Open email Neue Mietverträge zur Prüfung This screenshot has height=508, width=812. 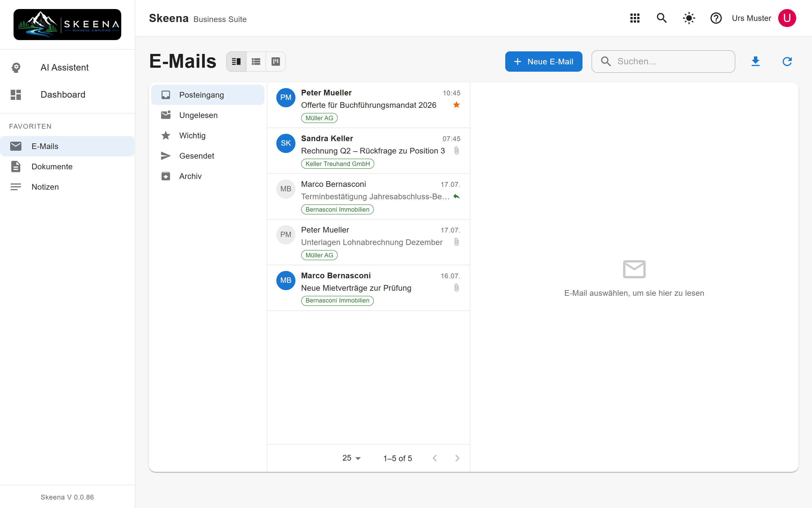369,288
